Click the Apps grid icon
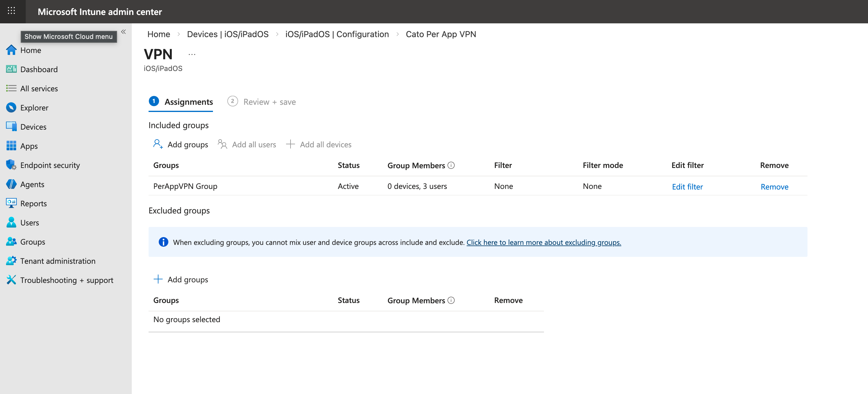 (11, 146)
